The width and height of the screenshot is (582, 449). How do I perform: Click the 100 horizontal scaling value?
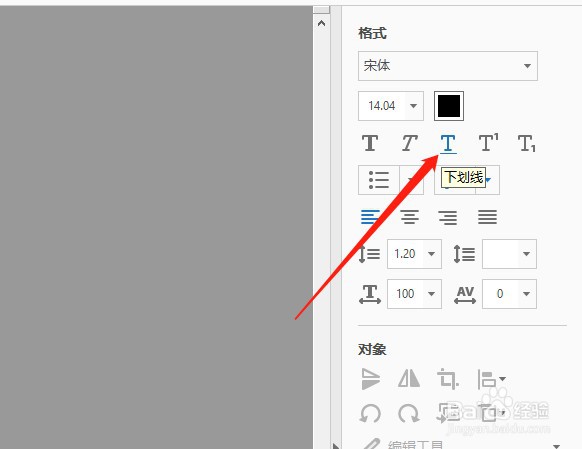click(405, 294)
